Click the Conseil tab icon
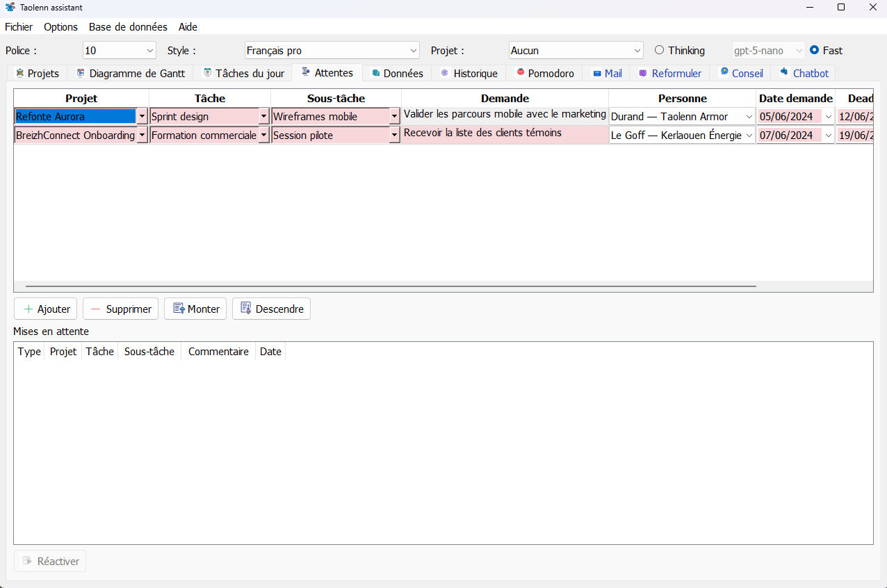 tap(724, 72)
